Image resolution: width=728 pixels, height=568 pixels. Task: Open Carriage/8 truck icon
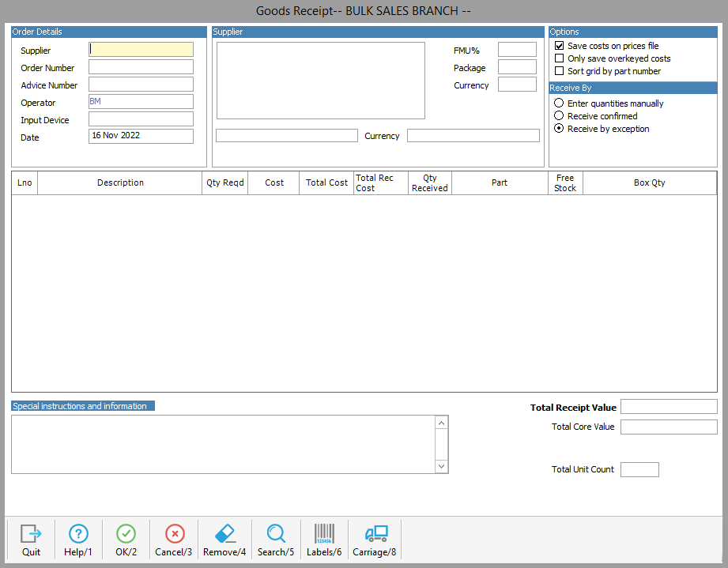(376, 534)
